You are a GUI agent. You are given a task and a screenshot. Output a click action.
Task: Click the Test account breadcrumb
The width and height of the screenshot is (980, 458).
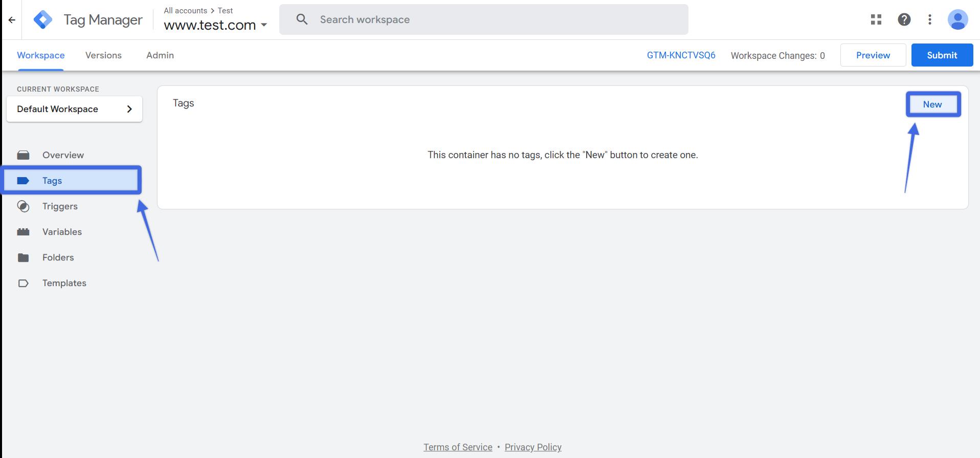(225, 10)
